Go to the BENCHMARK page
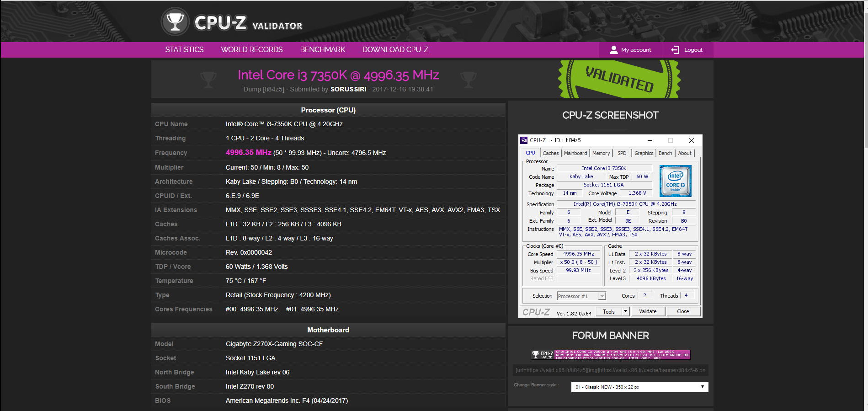 click(x=323, y=49)
